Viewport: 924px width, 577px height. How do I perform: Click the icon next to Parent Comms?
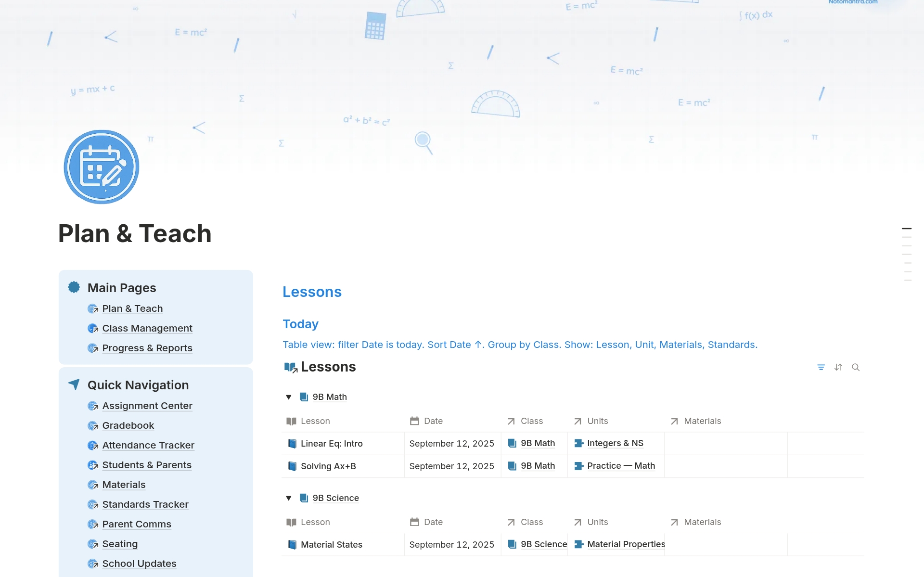tap(93, 525)
